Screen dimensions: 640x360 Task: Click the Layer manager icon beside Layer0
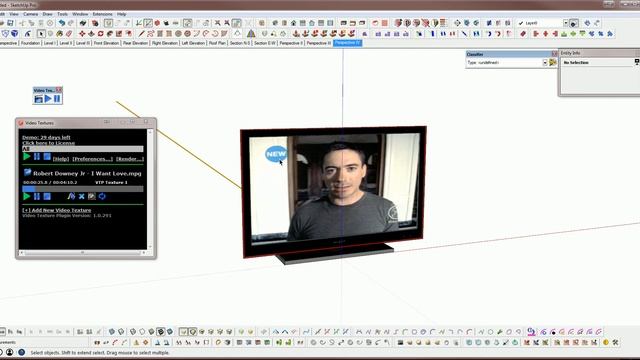pos(573,23)
